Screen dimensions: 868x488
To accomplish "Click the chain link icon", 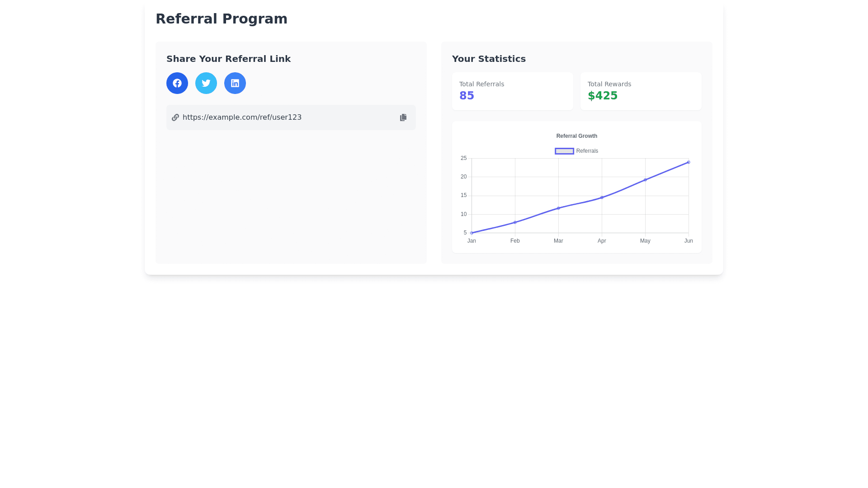I will pos(175,117).
